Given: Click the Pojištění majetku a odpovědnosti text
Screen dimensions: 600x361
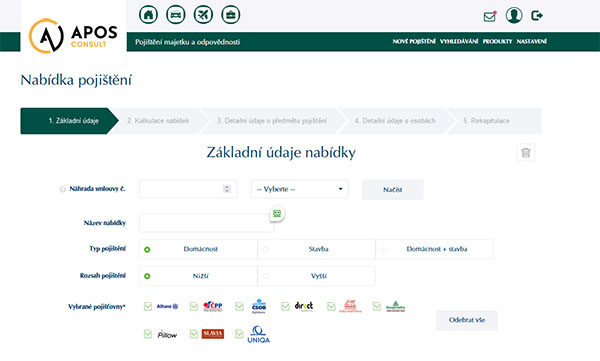Looking at the screenshot, I should click(x=188, y=42).
